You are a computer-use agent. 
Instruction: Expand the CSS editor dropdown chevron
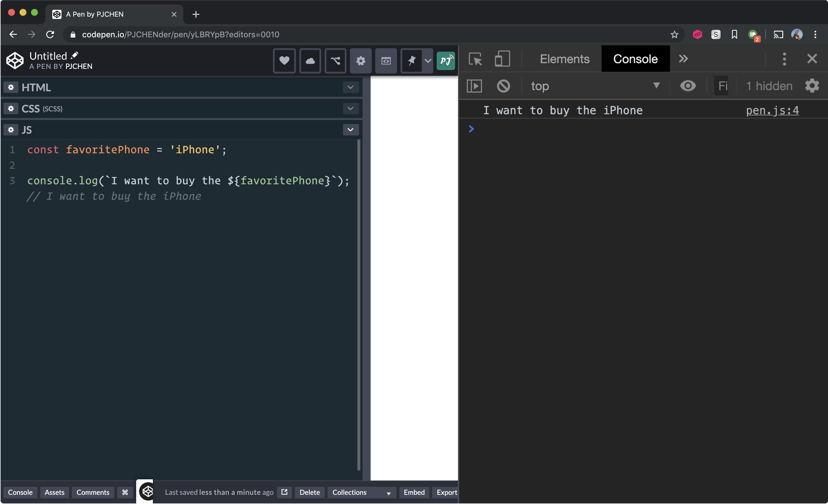pos(351,108)
